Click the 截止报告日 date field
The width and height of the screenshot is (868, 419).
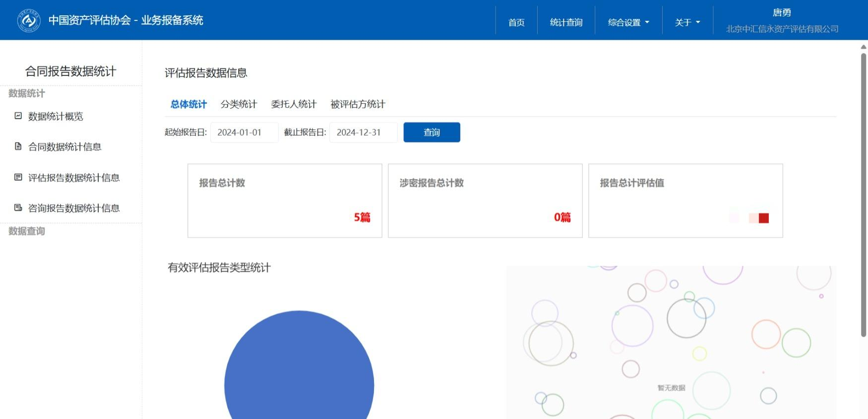point(363,132)
